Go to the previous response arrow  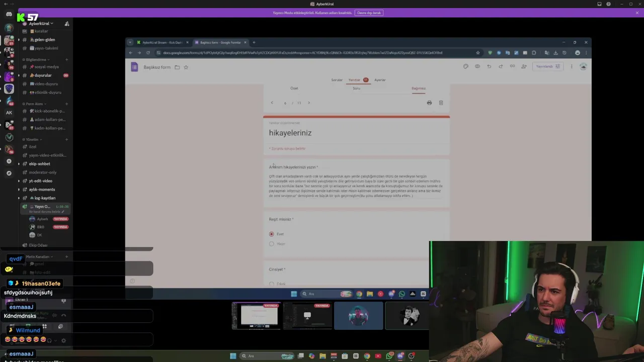click(272, 103)
